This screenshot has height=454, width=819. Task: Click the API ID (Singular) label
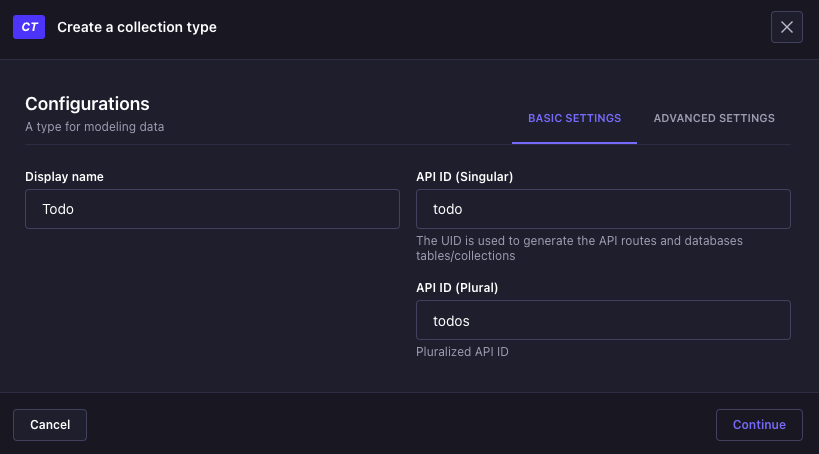pos(464,177)
